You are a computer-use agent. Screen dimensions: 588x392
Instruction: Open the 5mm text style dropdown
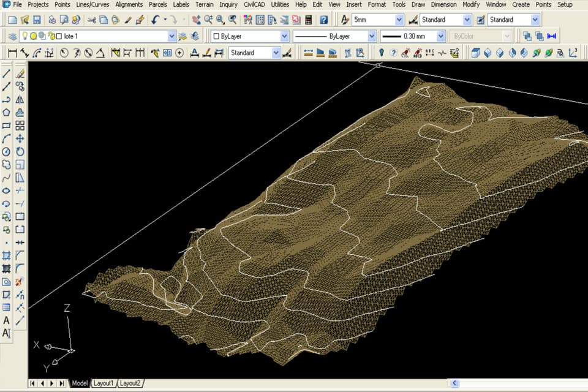tap(399, 20)
